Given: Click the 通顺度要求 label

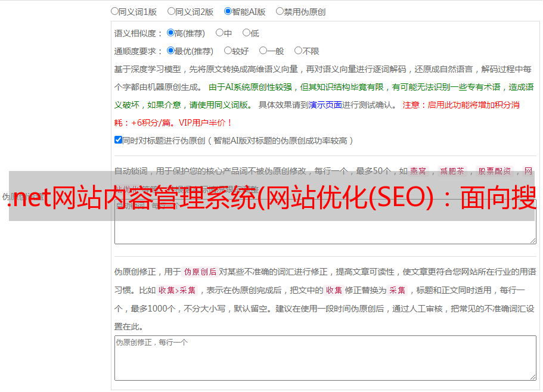Looking at the screenshot, I should (x=138, y=51).
